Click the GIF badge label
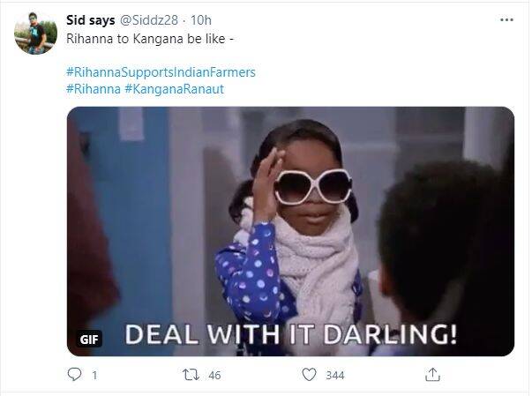 tap(89, 339)
